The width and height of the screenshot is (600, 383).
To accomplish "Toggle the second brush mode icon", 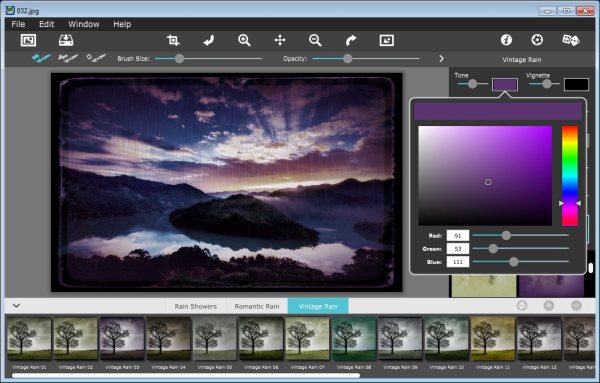I will (68, 58).
